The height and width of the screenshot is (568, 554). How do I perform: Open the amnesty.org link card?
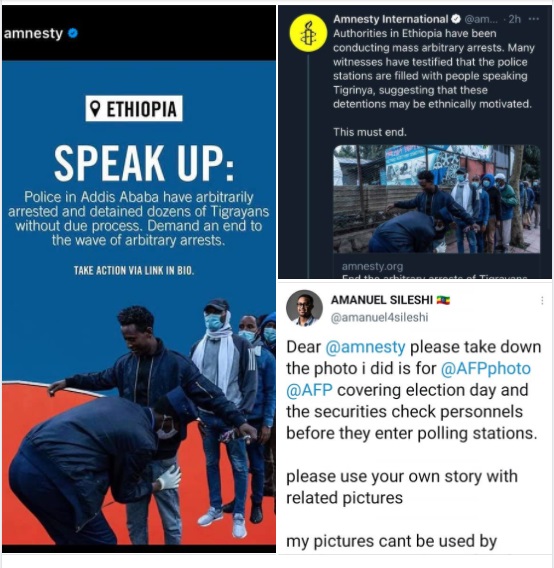pos(437,270)
